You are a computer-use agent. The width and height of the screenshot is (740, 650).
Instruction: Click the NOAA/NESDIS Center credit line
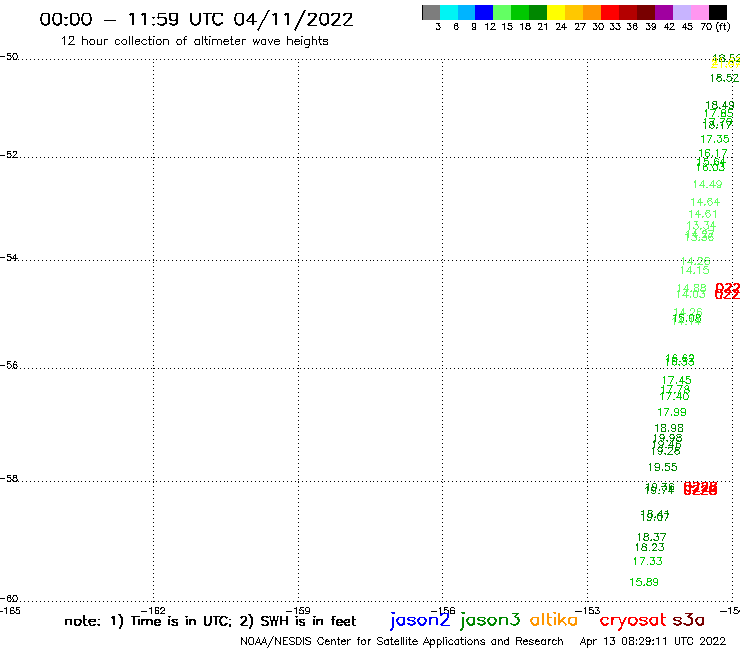(x=402, y=641)
